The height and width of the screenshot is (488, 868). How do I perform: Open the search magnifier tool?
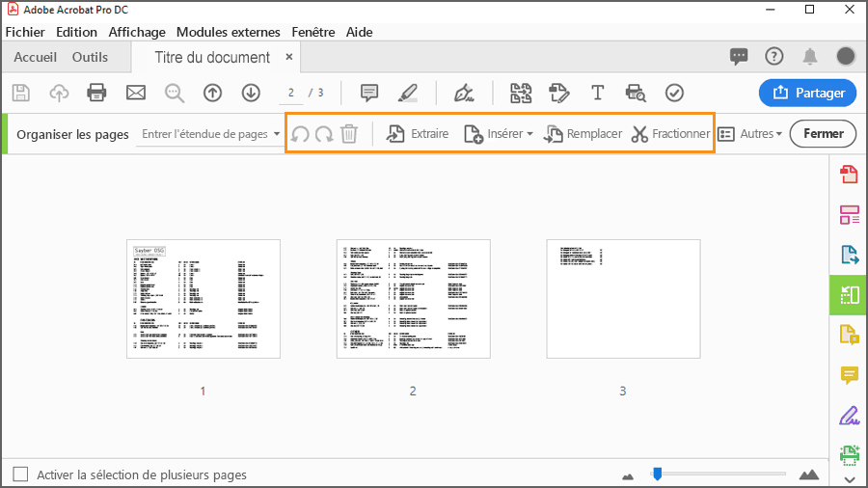click(175, 93)
